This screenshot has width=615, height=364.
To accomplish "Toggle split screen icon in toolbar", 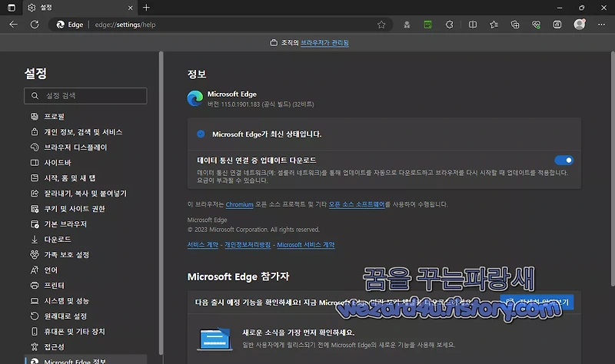I will pos(473,25).
